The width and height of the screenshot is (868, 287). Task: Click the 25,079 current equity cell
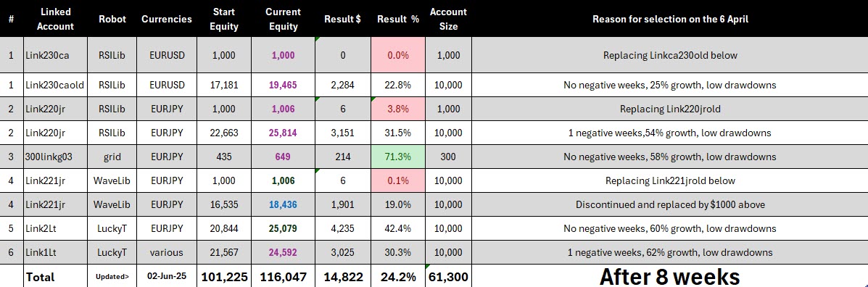pyautogui.click(x=283, y=228)
